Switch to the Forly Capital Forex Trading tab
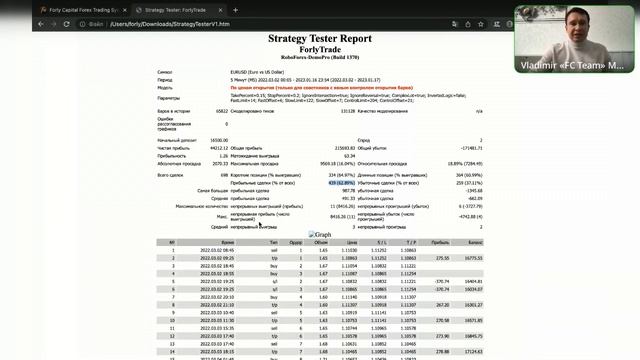 click(x=83, y=10)
